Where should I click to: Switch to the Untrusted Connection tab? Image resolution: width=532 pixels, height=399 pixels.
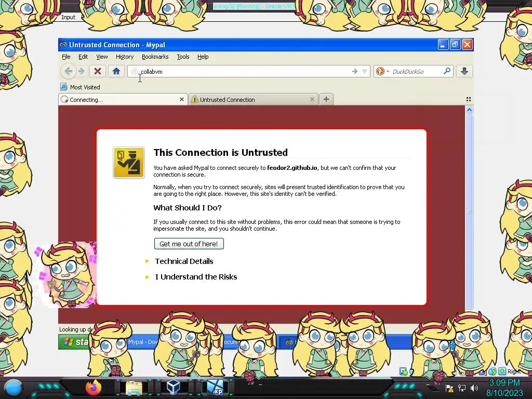pyautogui.click(x=253, y=99)
